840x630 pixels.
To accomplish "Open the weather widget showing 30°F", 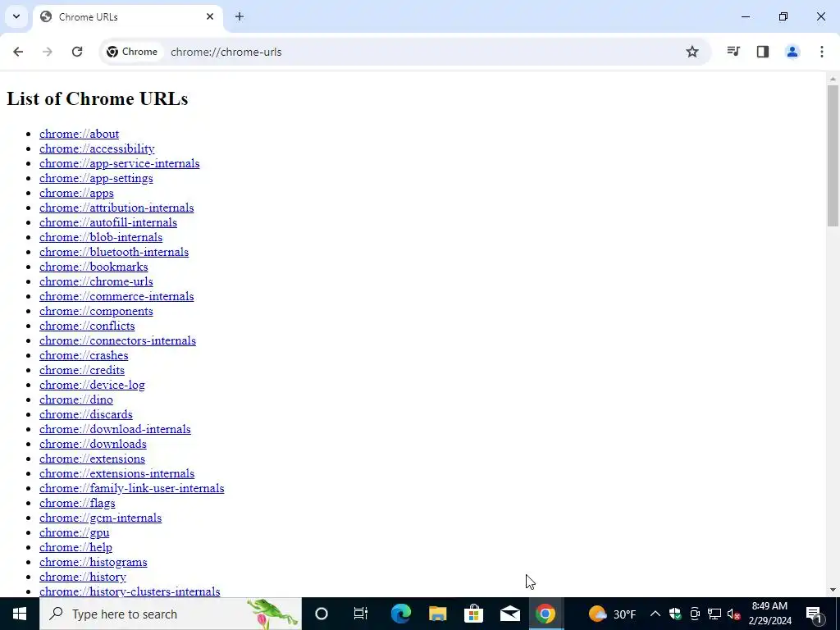I will [x=612, y=614].
